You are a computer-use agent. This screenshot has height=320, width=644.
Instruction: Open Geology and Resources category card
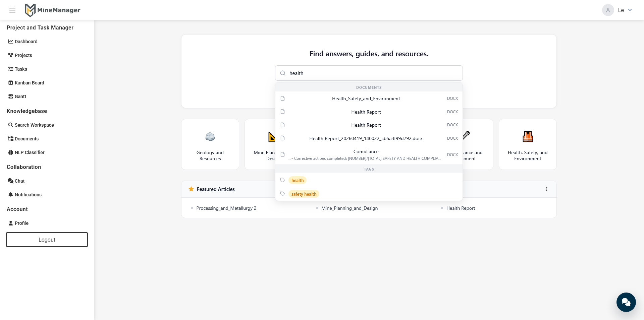pos(210,144)
